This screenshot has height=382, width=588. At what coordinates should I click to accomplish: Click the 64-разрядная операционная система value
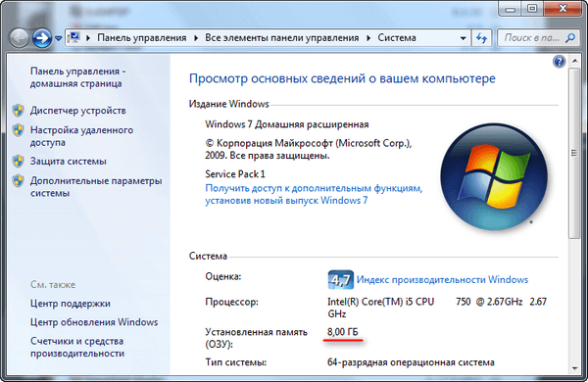pyautogui.click(x=411, y=362)
